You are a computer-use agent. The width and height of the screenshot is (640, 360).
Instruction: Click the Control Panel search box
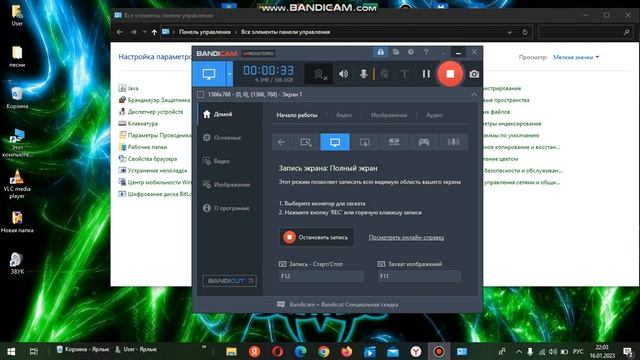pos(586,32)
